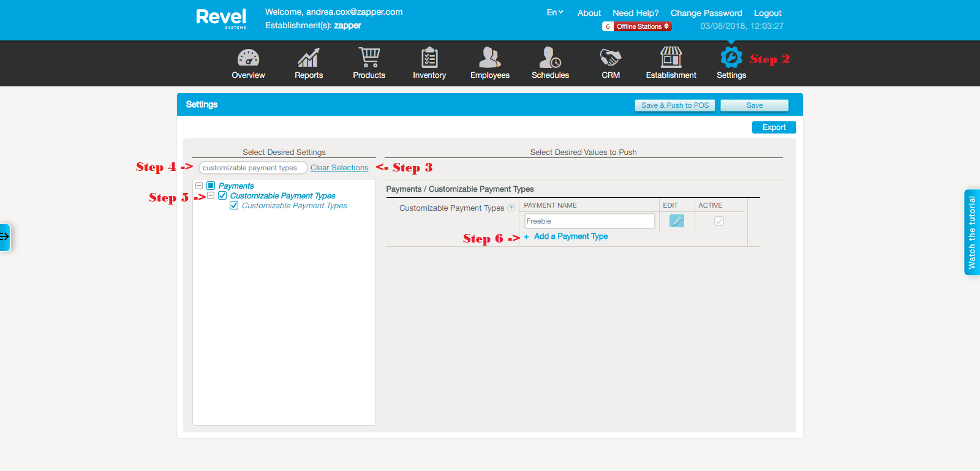Open the Overview dashboard icon
Image resolution: width=980 pixels, height=471 pixels.
[x=248, y=58]
